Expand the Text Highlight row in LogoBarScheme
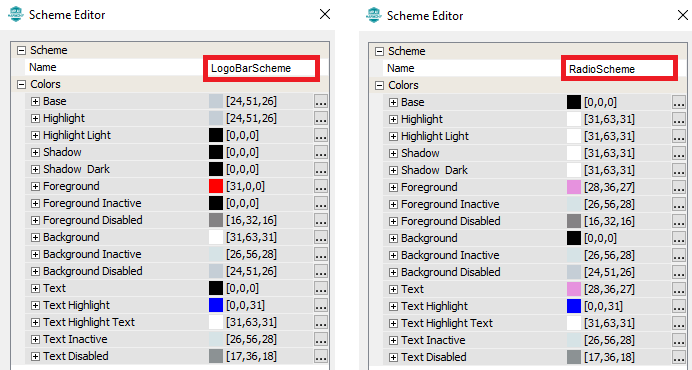692x370 pixels. pyautogui.click(x=35, y=306)
